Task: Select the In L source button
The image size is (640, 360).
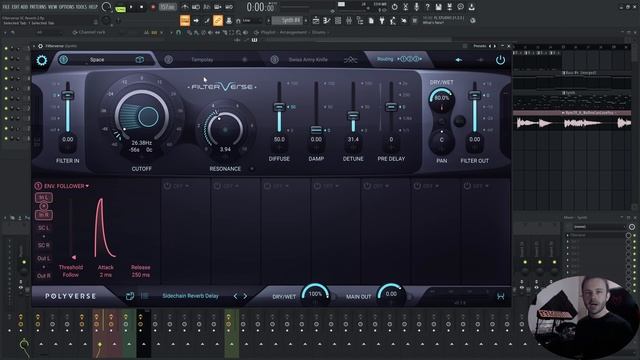Action: tap(43, 198)
